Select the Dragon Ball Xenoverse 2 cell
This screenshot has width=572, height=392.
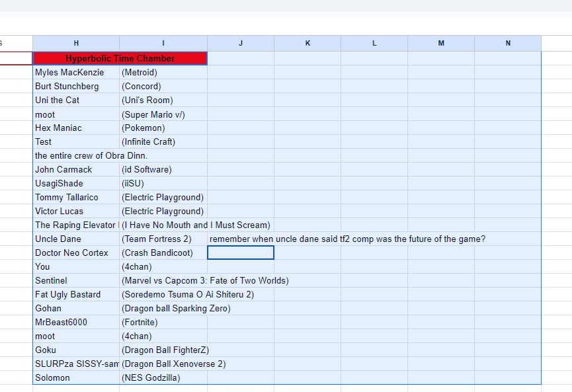click(163, 364)
